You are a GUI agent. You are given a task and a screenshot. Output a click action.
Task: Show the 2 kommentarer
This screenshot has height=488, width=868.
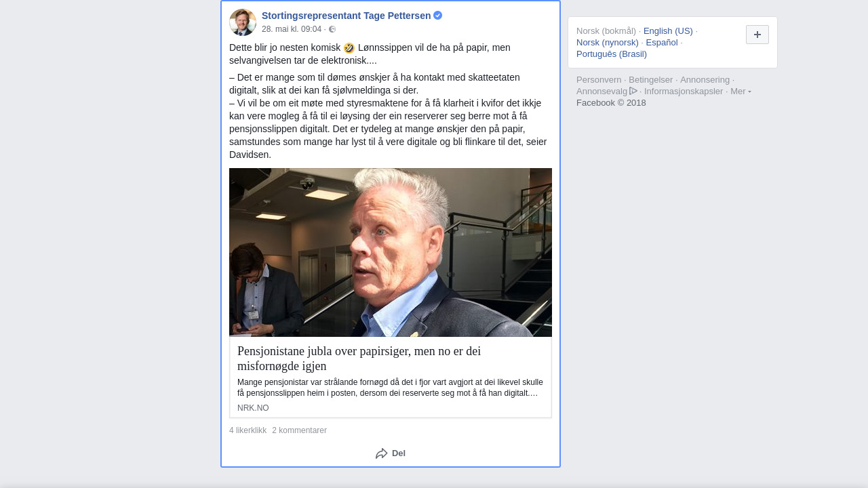pyautogui.click(x=300, y=430)
